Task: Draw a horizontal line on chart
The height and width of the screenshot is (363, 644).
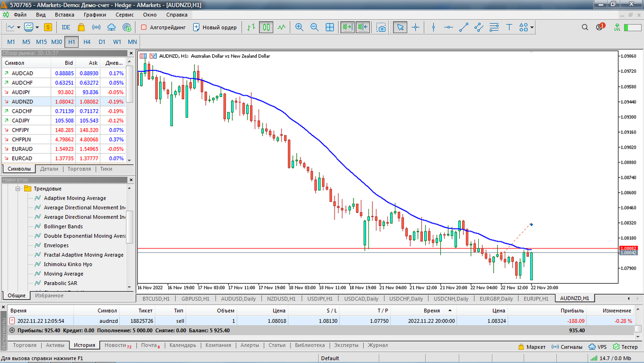Action: click(x=449, y=27)
